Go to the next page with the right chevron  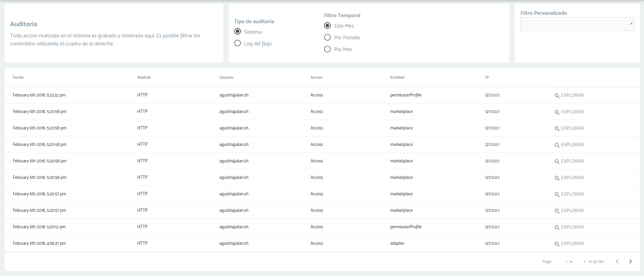pos(631,262)
